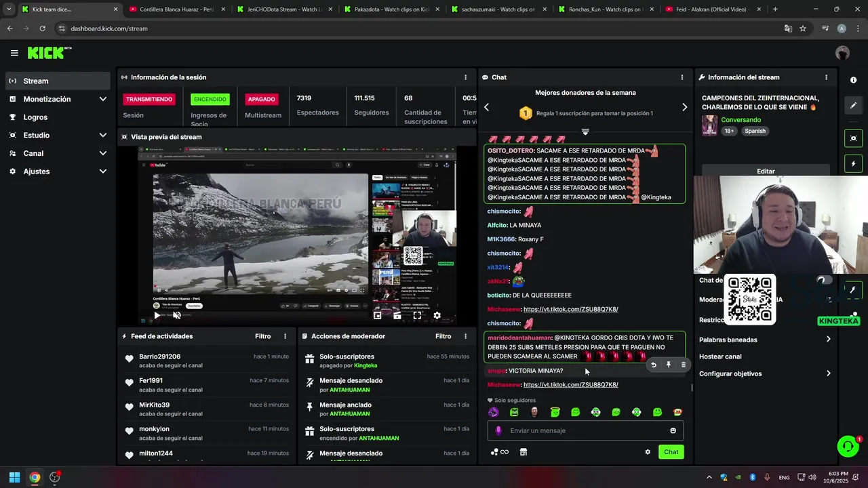Open Windows Start menu

click(x=14, y=477)
